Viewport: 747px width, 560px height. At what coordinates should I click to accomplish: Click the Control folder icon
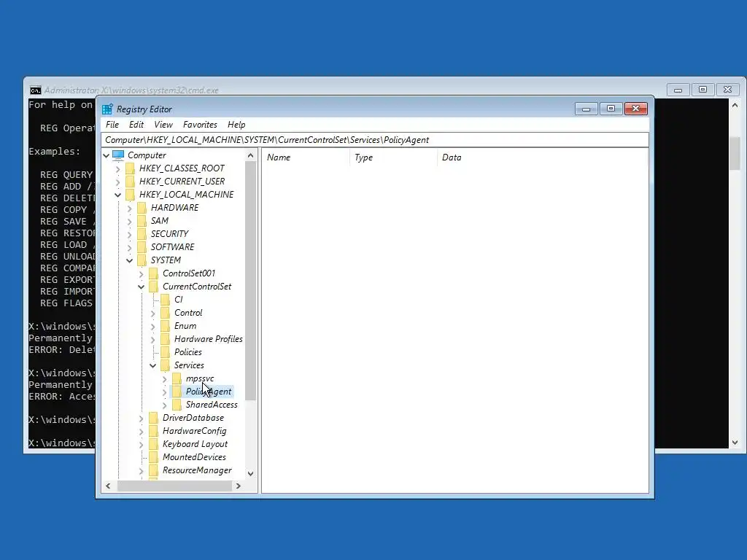(x=165, y=313)
